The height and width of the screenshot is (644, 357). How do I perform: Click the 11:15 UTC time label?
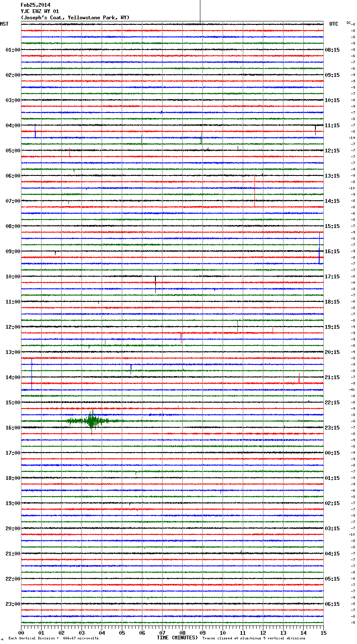pyautogui.click(x=332, y=126)
